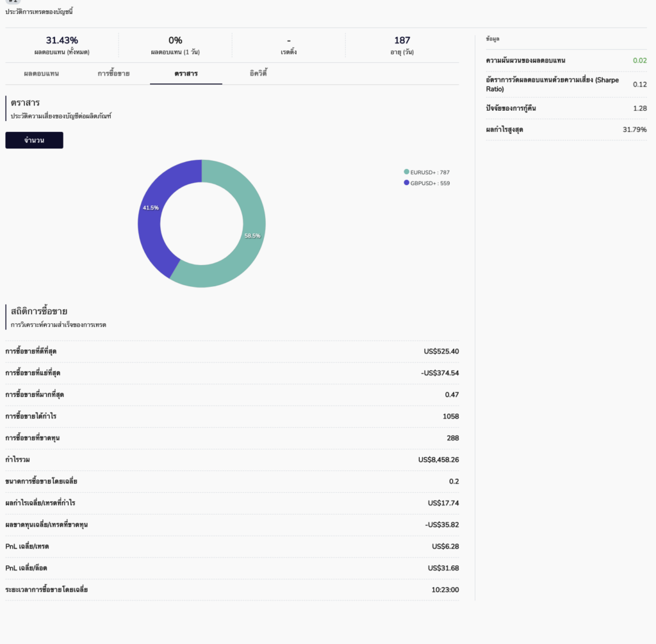Image resolution: width=656 pixels, height=644 pixels.
Task: Click the 31.43% total return figure
Action: [61, 40]
